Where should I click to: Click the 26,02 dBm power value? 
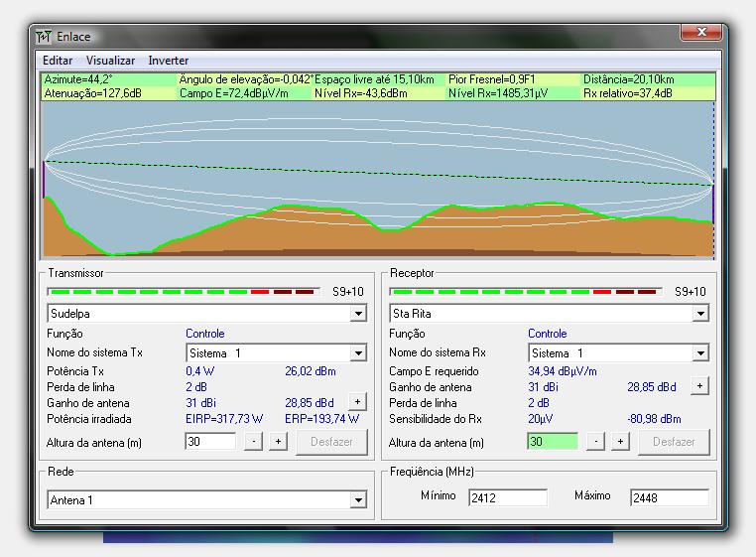(311, 371)
